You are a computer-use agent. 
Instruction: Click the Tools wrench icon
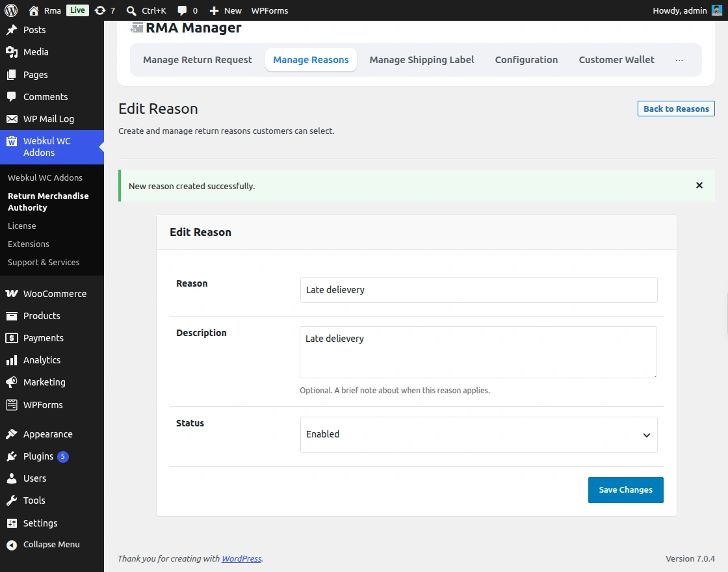point(12,500)
